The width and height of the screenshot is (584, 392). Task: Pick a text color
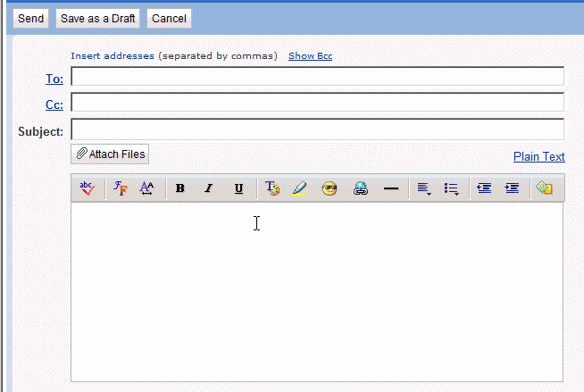pyautogui.click(x=272, y=188)
